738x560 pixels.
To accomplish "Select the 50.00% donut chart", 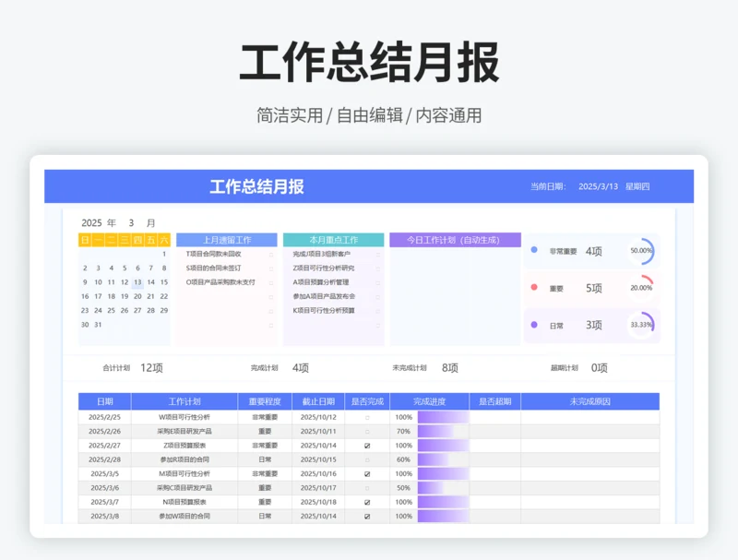I will coord(641,251).
